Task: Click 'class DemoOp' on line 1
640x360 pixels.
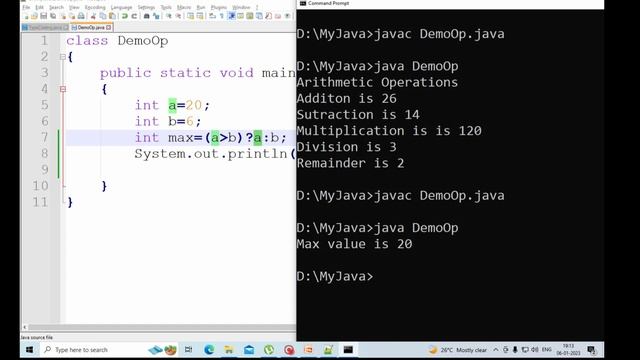Action: click(x=117, y=41)
